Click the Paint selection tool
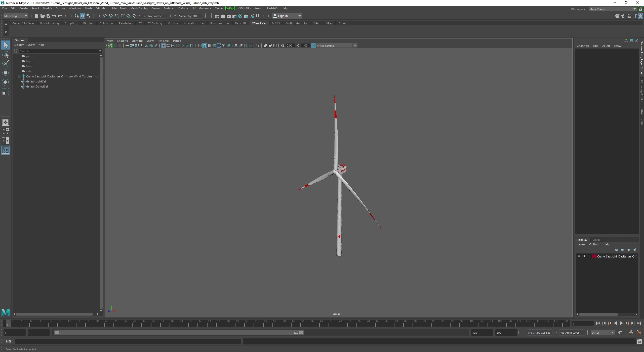The image size is (644, 352). tap(5, 64)
